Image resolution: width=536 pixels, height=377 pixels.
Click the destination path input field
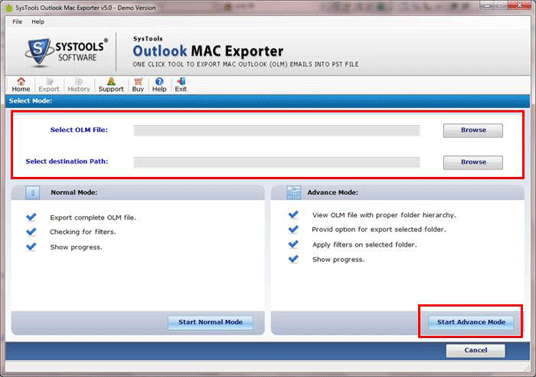click(276, 162)
